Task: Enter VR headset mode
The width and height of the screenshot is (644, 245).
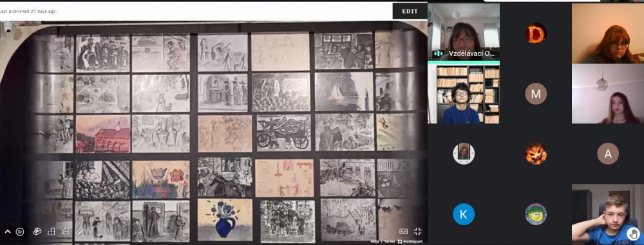Action: point(404,231)
